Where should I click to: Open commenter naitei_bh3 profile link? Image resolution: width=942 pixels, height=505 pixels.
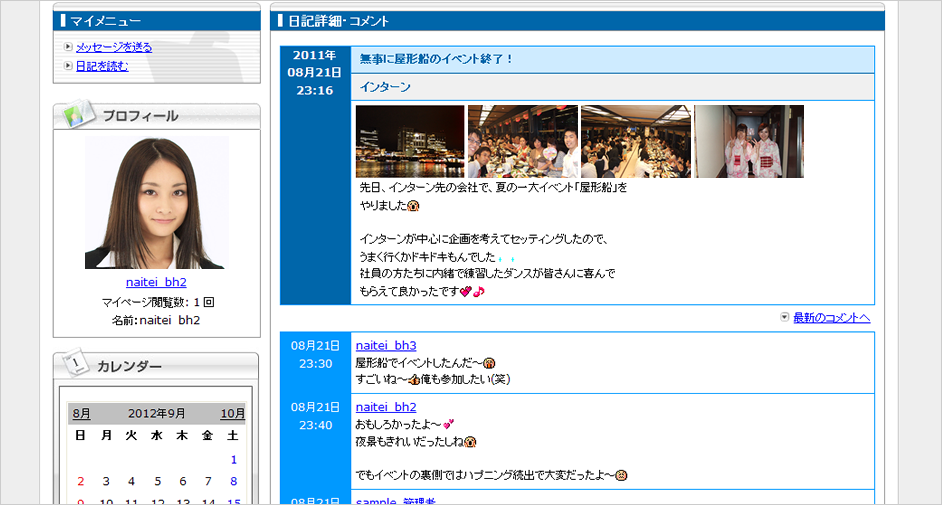(x=386, y=345)
